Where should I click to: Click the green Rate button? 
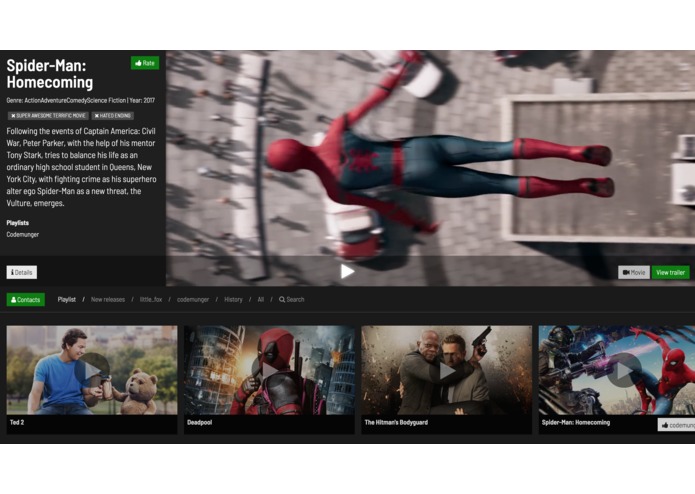145,63
